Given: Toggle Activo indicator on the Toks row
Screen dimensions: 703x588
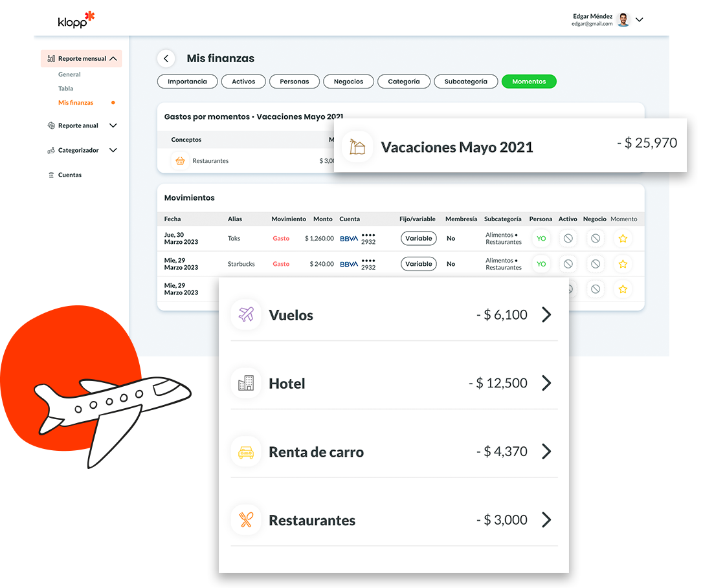Looking at the screenshot, I should click(568, 239).
